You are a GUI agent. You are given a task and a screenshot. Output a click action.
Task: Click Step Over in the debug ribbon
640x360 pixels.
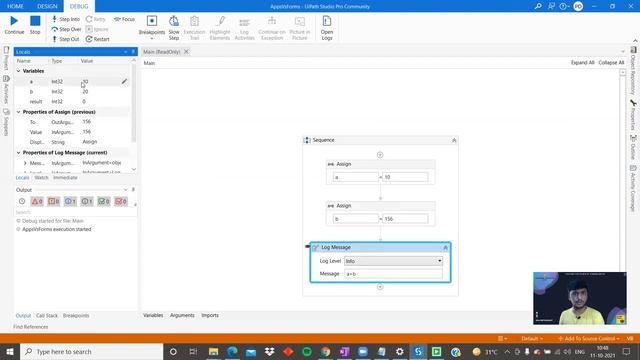(x=66, y=29)
